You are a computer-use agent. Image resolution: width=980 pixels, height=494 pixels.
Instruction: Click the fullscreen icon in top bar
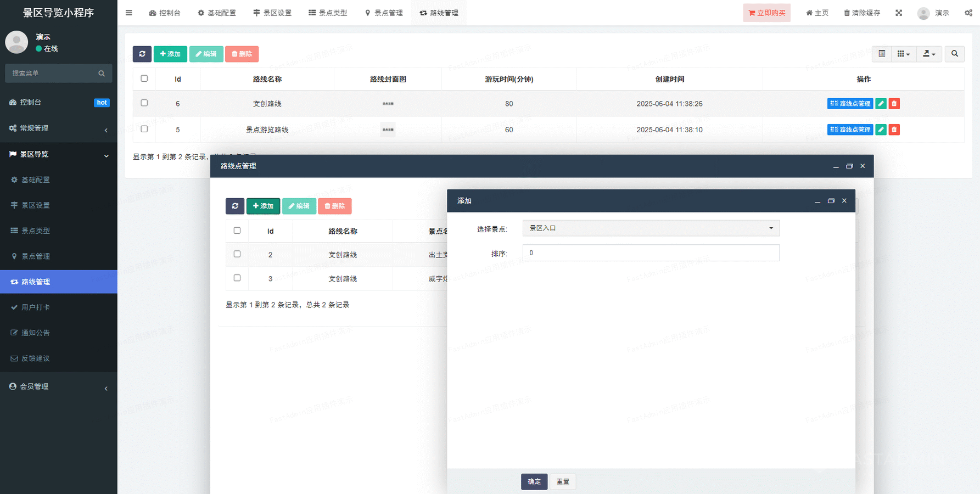click(899, 13)
